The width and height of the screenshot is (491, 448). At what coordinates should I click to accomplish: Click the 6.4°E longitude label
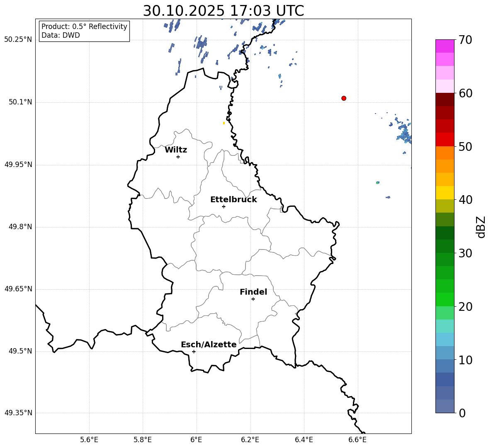pyautogui.click(x=304, y=440)
